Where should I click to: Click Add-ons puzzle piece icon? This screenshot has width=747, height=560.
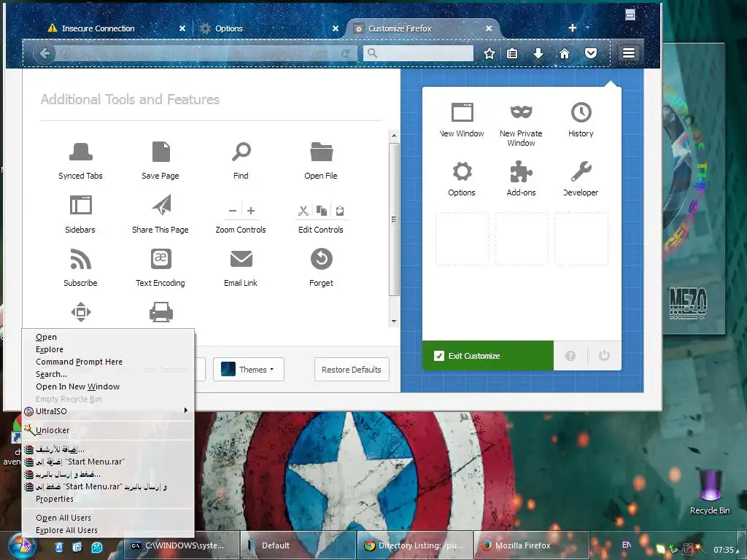(521, 171)
